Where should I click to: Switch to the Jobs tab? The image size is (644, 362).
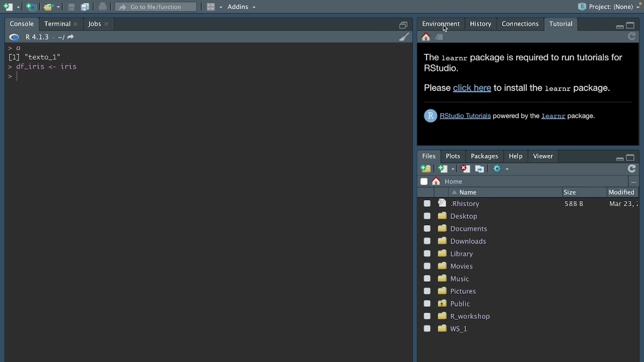tap(94, 24)
